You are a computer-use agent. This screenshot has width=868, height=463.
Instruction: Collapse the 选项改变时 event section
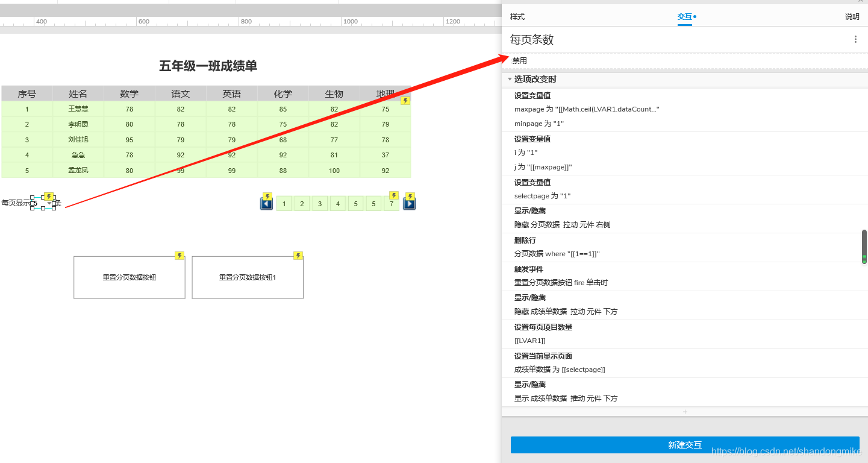tap(510, 80)
